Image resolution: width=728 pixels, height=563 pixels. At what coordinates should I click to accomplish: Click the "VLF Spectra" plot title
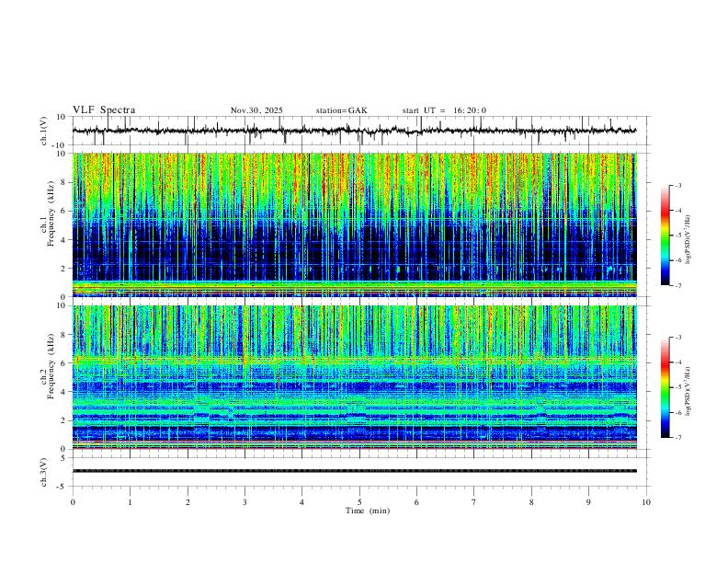click(104, 110)
